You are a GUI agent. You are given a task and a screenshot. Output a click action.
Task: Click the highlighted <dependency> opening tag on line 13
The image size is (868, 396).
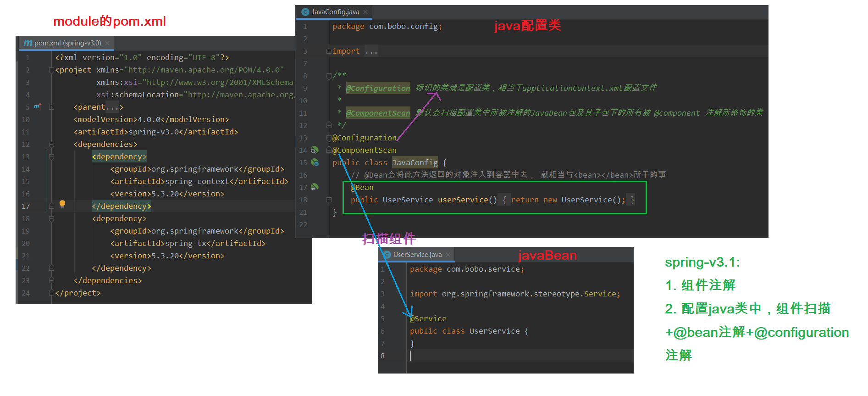[119, 156]
